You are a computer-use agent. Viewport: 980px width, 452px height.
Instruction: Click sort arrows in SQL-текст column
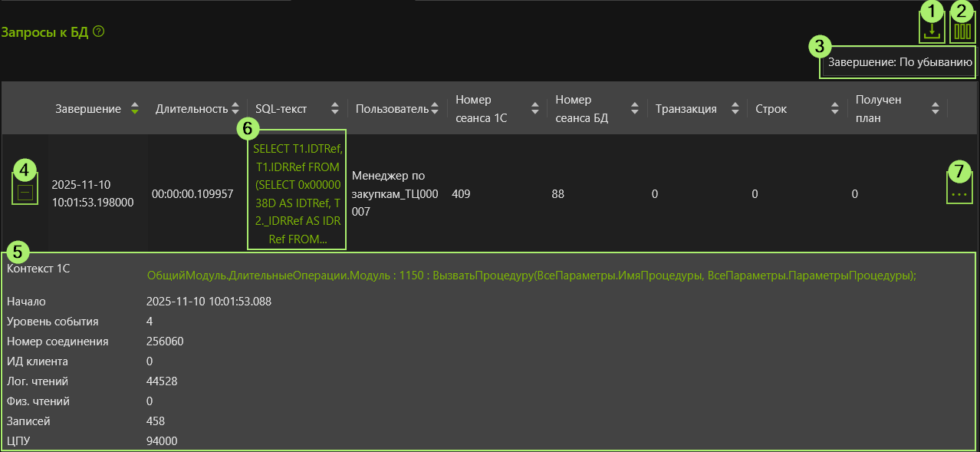(x=335, y=109)
